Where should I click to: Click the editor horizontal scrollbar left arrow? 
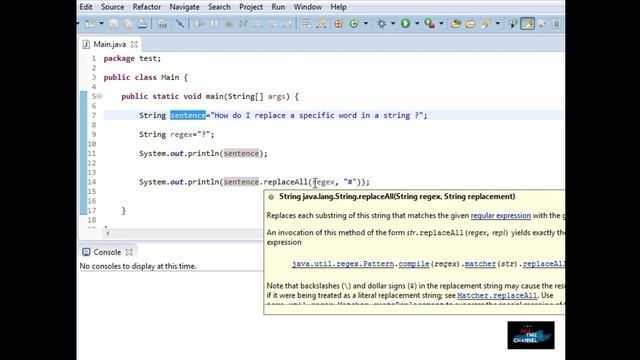(107, 234)
